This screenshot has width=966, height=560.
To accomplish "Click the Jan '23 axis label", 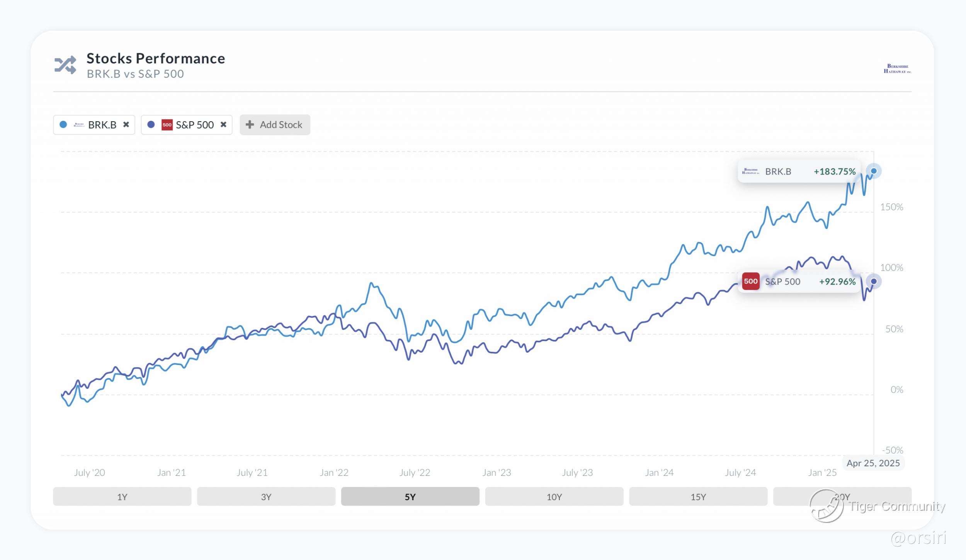I will 497,473.
